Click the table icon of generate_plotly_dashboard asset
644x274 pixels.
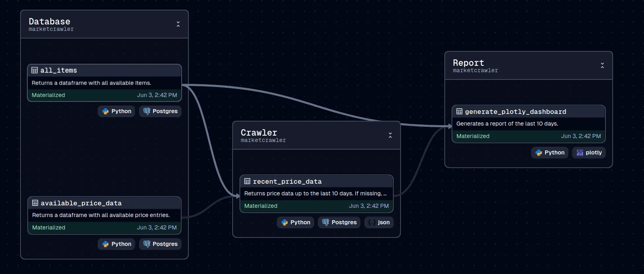[459, 112]
